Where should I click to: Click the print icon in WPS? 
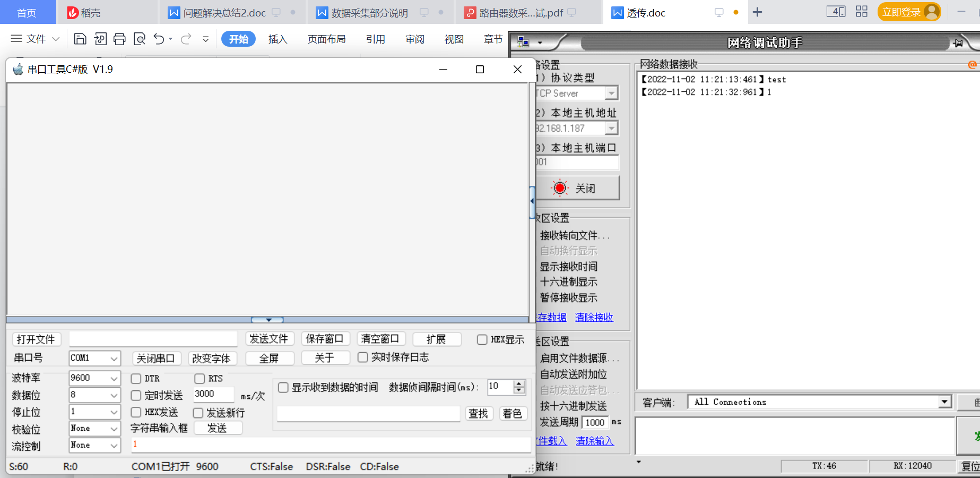119,39
